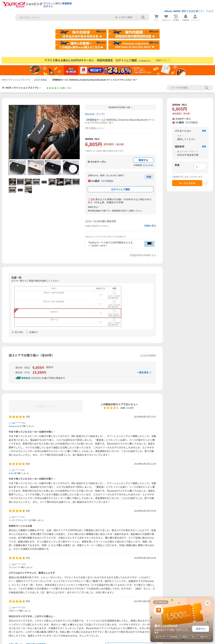Click 新規取得 ID link
Screen dimensions: 215x644
pyautogui.click(x=67, y=4)
